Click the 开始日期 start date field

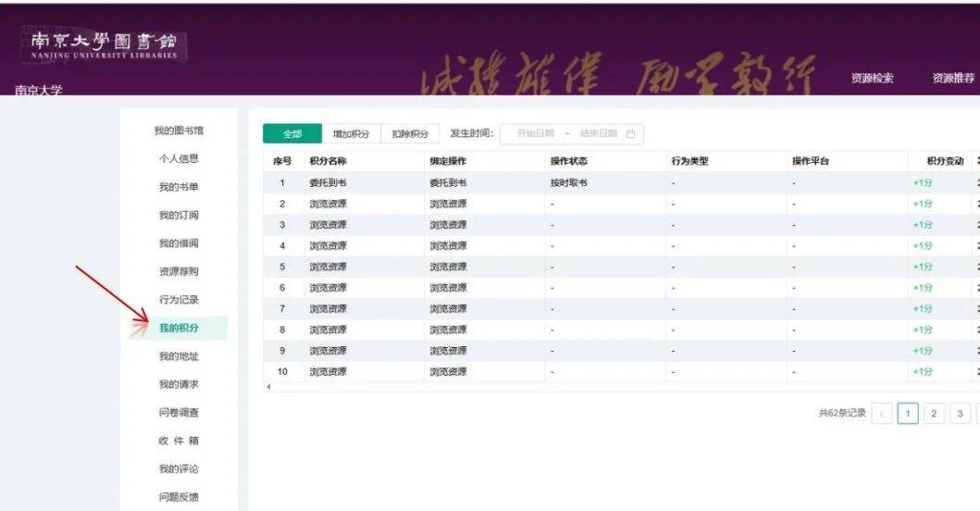pyautogui.click(x=535, y=134)
